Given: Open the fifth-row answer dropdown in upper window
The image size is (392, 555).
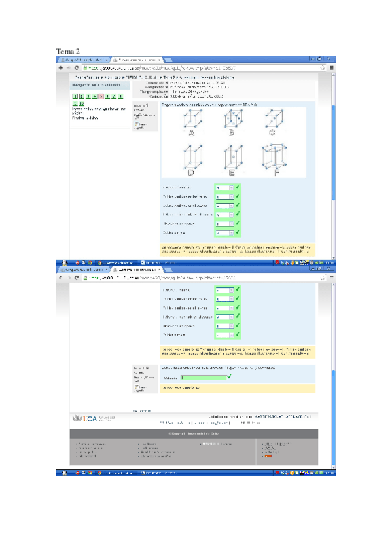Looking at the screenshot, I should point(224,224).
